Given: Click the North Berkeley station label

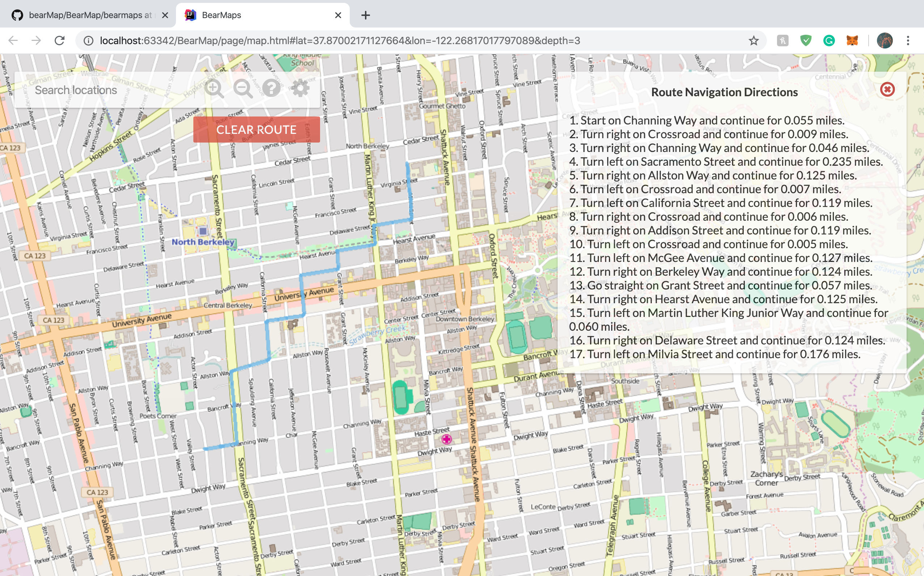Looking at the screenshot, I should [203, 242].
